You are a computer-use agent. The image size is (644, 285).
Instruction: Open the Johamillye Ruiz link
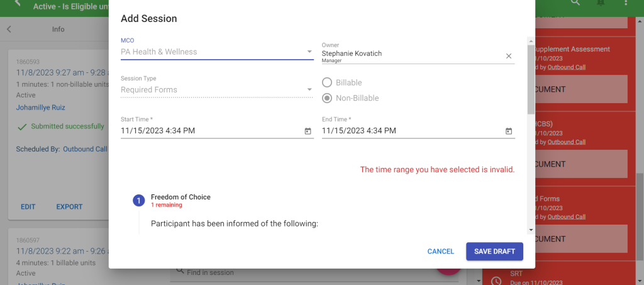click(40, 108)
